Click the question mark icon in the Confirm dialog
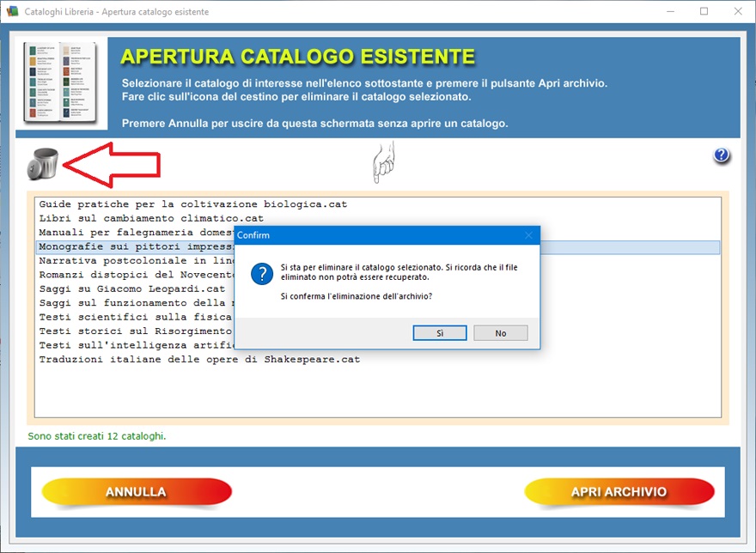 click(261, 274)
